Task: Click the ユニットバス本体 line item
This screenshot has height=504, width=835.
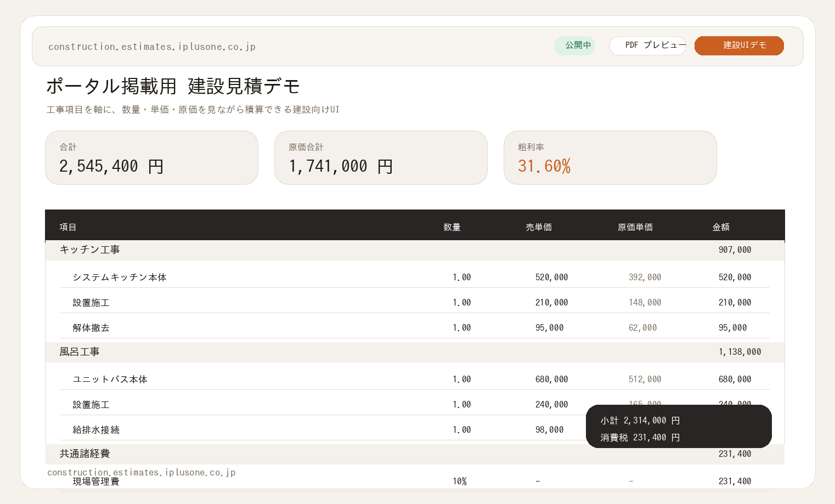Action: coord(110,380)
